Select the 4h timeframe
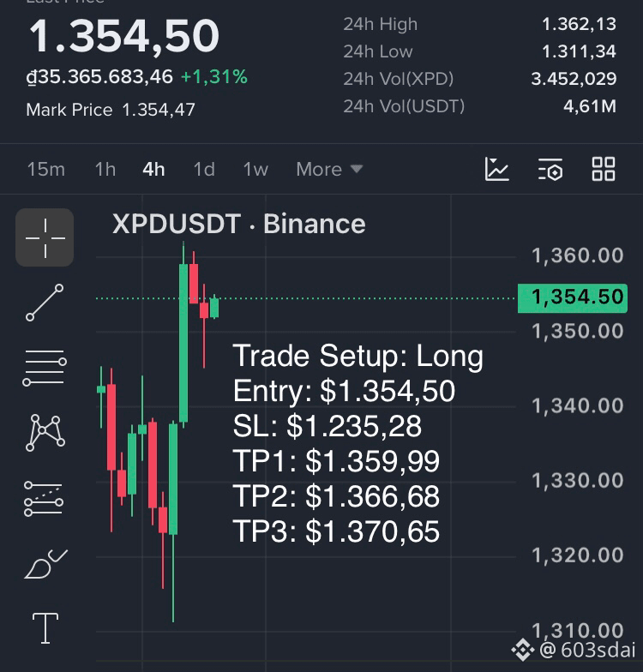The height and width of the screenshot is (672, 643). tap(154, 170)
